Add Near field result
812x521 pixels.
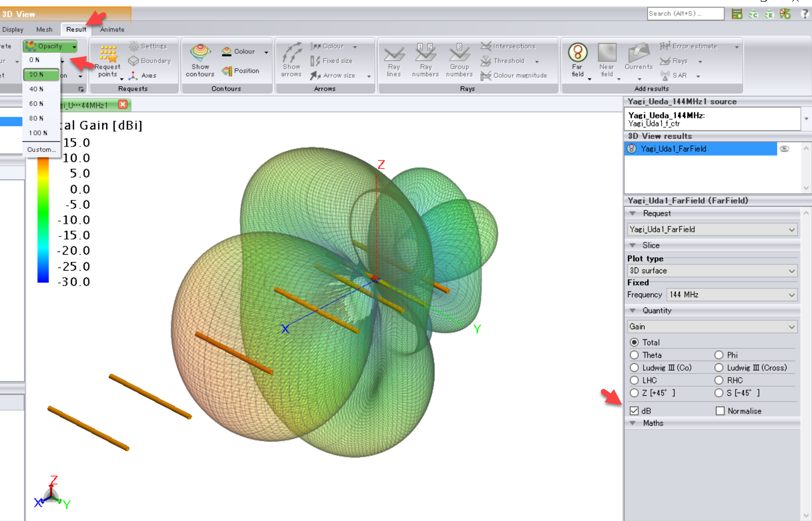tap(607, 61)
